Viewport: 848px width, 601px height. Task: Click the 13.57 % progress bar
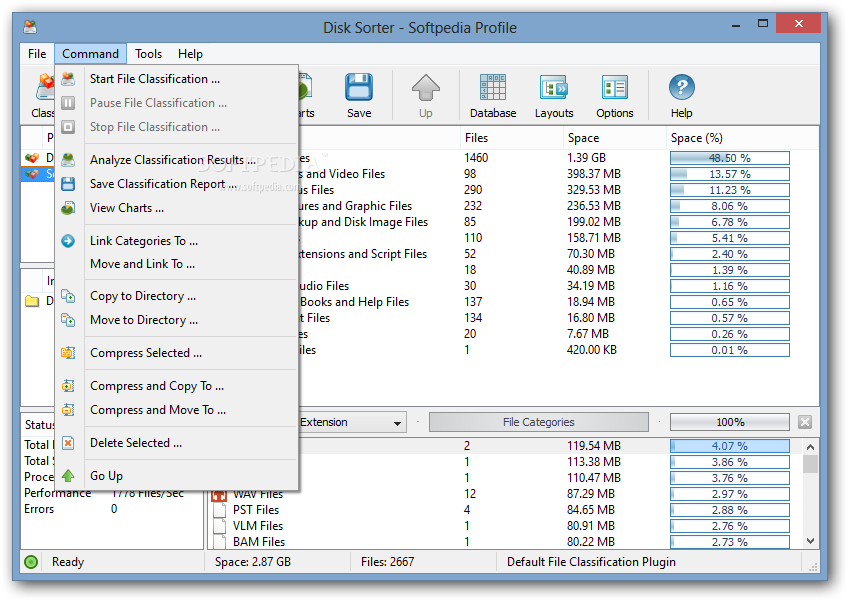point(730,174)
